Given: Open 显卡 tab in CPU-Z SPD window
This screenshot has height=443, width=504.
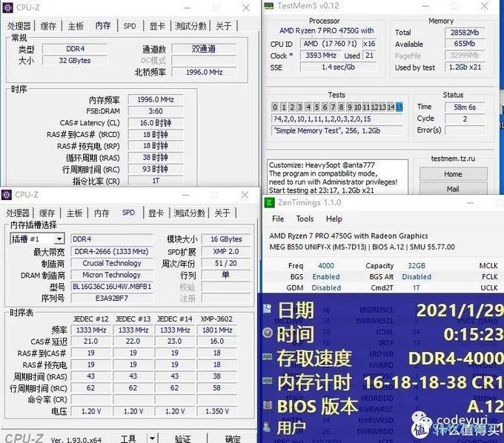Looking at the screenshot, I should coord(156,213).
